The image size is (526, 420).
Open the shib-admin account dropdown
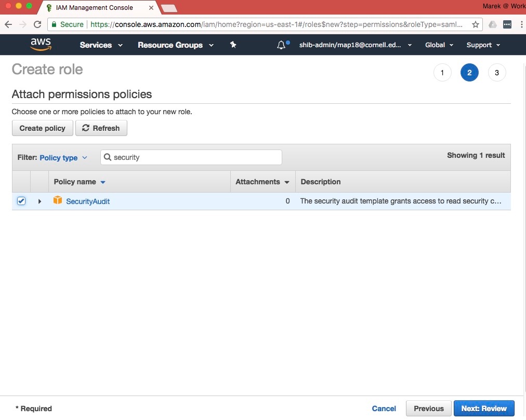tap(355, 45)
